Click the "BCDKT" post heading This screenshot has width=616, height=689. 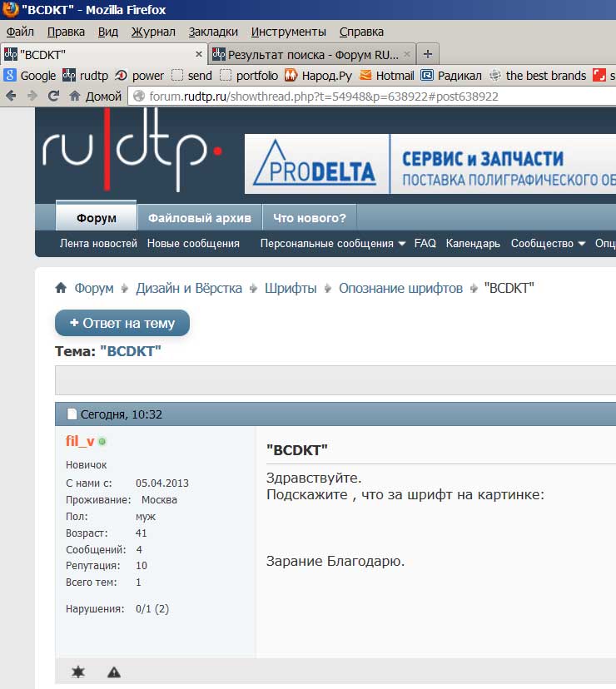tap(297, 450)
